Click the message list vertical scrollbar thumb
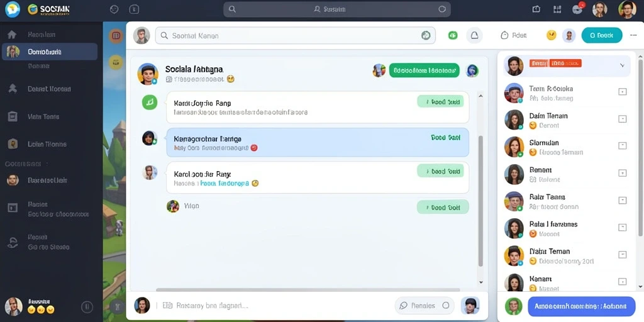 (481, 201)
